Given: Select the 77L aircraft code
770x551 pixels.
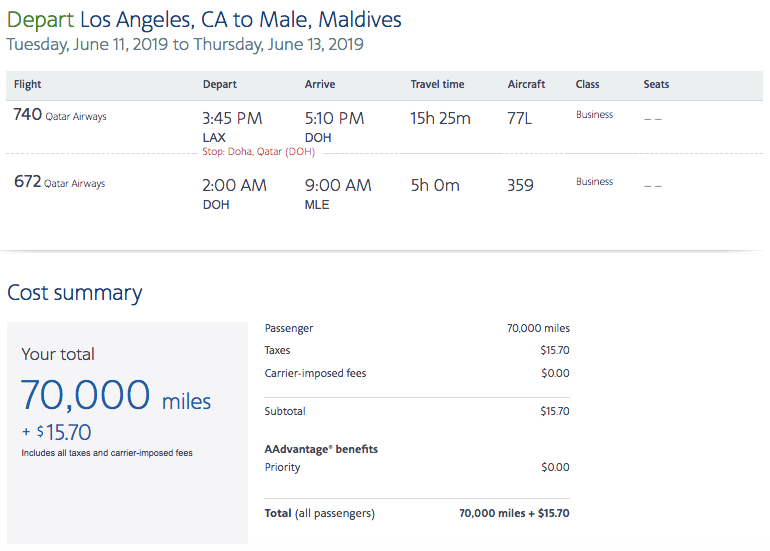Looking at the screenshot, I should [520, 118].
